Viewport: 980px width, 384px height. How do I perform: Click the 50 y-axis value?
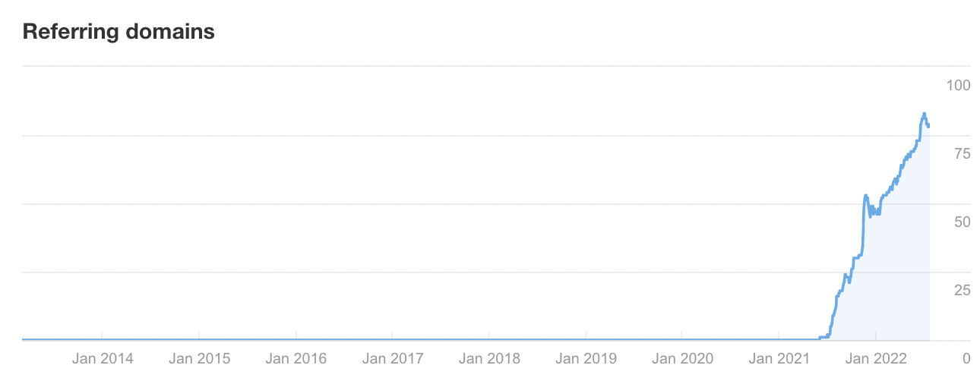point(962,222)
